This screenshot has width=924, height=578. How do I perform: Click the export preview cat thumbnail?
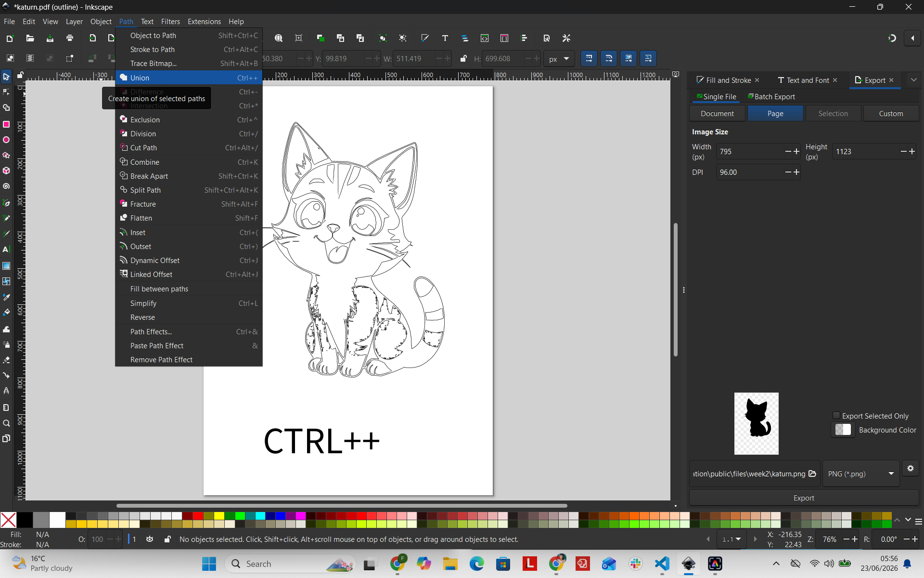756,423
